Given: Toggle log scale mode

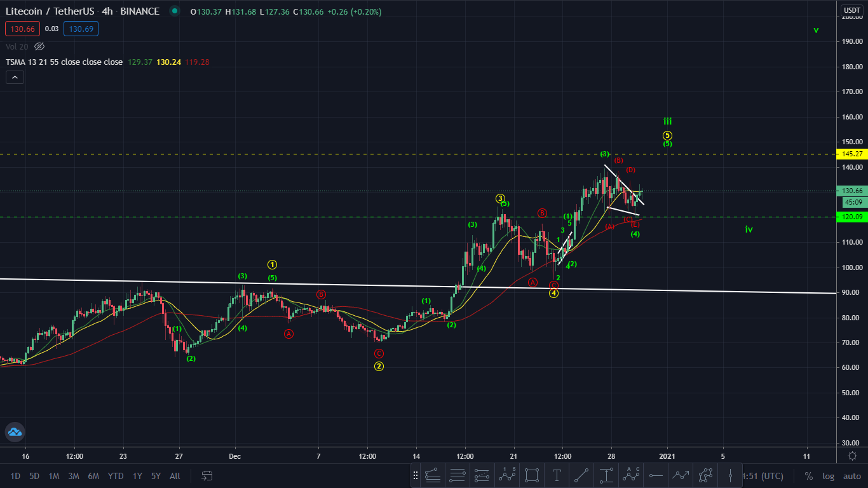Looking at the screenshot, I should 829,476.
